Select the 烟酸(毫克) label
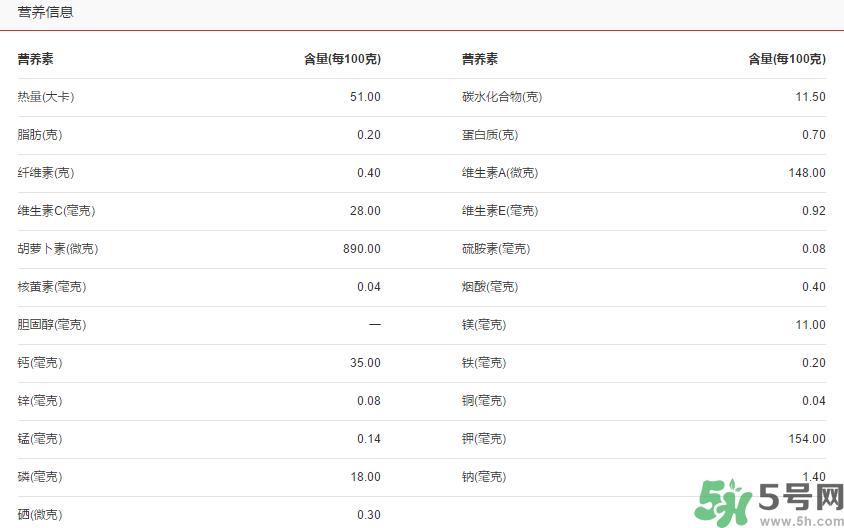Viewport: 844px width, 528px height. (490, 287)
